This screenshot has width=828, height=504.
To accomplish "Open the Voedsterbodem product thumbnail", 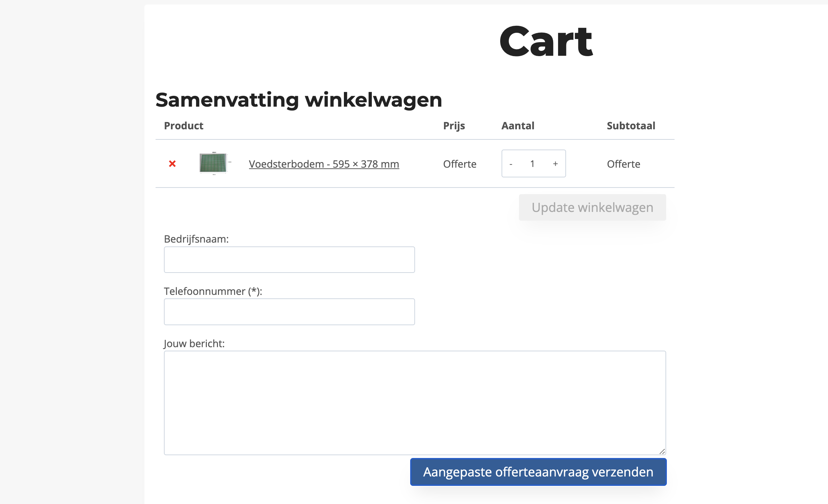I will click(213, 163).
